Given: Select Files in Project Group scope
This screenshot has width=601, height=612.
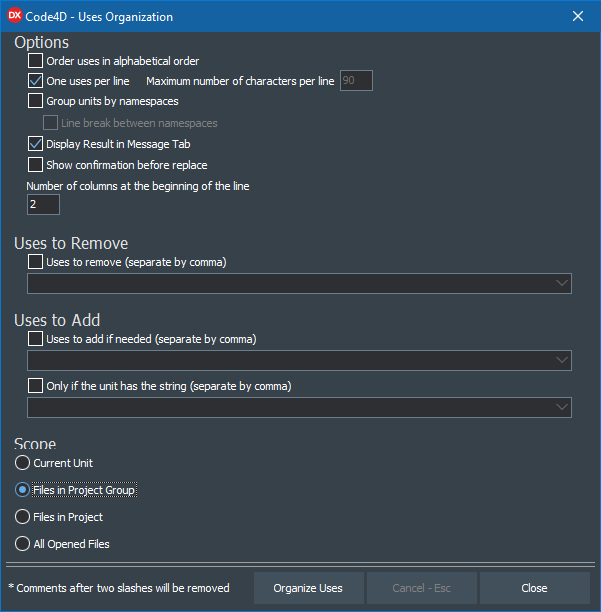Looking at the screenshot, I should pyautogui.click(x=23, y=490).
